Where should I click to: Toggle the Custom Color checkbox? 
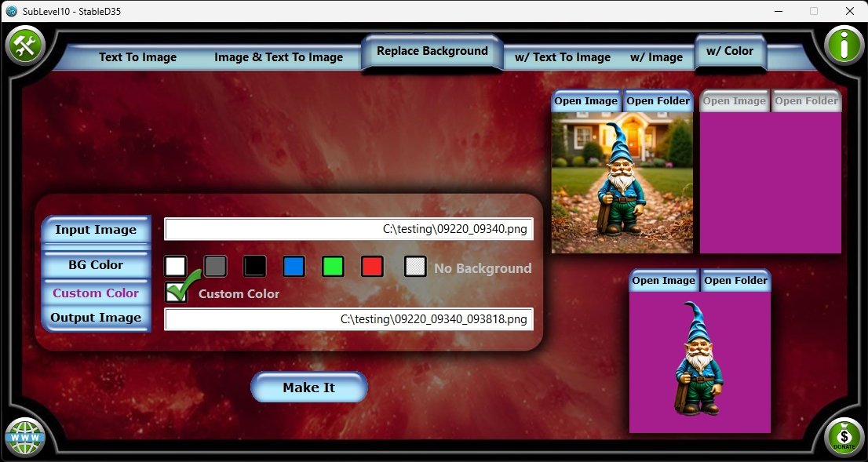[176, 293]
